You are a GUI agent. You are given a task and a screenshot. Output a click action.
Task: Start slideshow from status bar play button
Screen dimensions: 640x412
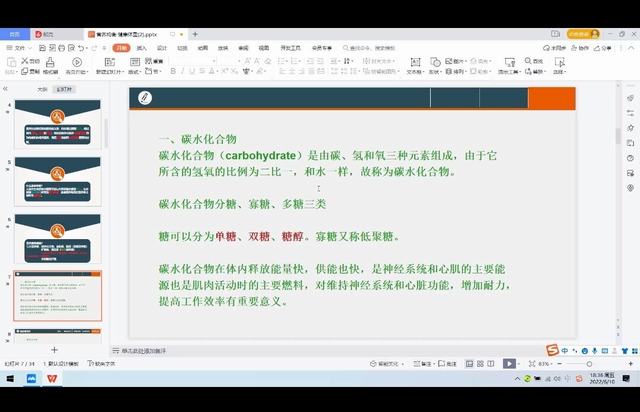pyautogui.click(x=509, y=363)
